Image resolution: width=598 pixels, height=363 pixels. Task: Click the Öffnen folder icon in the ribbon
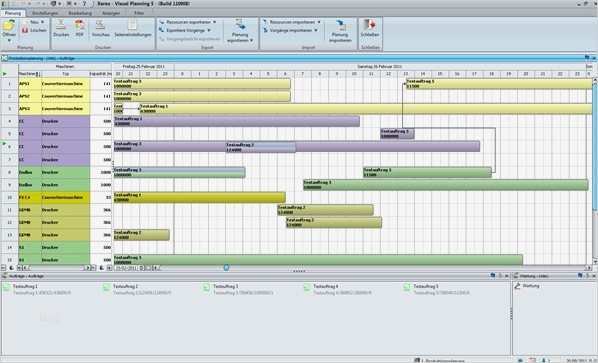[9, 26]
